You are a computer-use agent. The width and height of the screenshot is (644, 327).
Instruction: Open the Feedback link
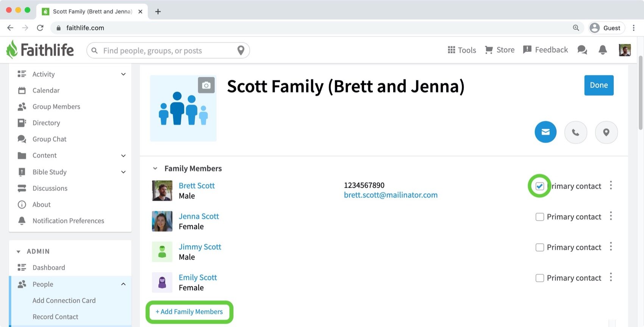click(546, 50)
